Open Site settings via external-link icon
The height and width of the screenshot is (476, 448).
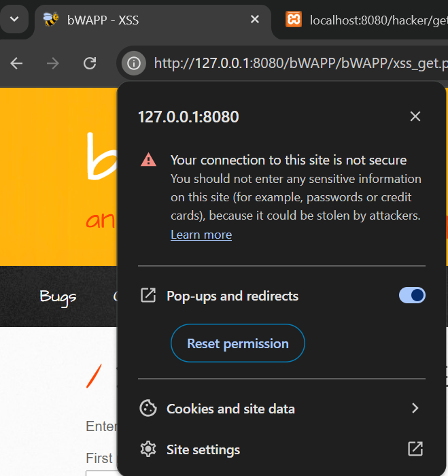point(415,449)
